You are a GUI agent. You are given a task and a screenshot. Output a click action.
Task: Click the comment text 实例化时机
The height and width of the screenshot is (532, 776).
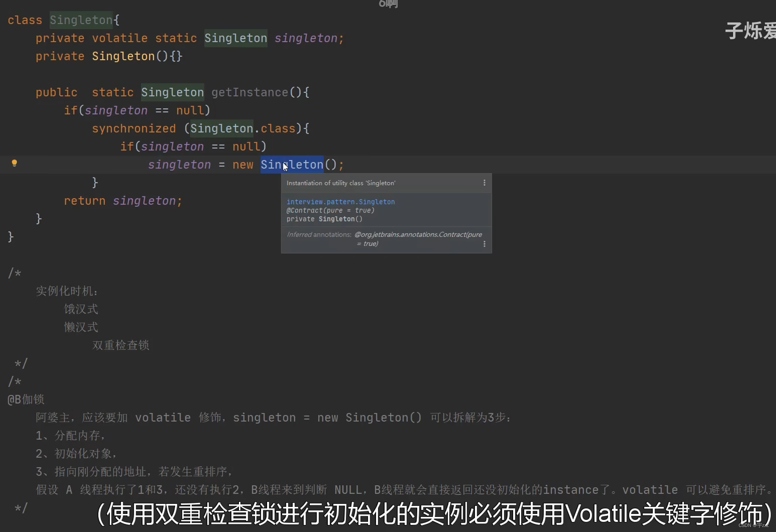click(67, 291)
